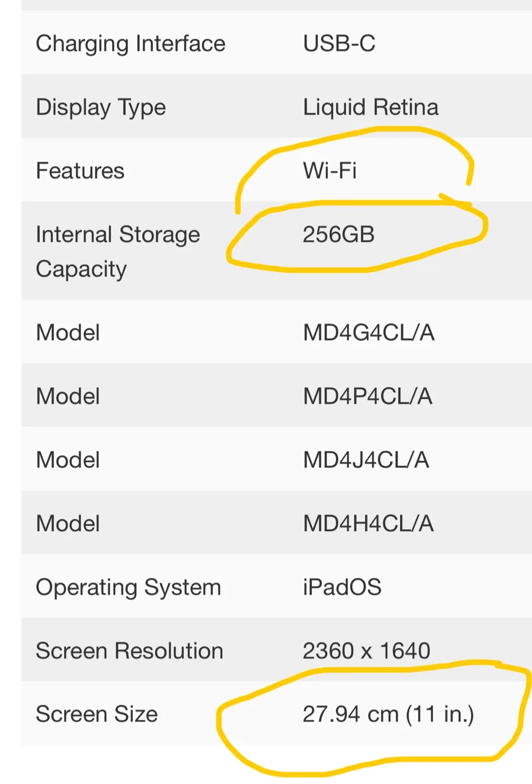Select the circled Wi-Fi value
532x784 pixels.
[x=329, y=171]
